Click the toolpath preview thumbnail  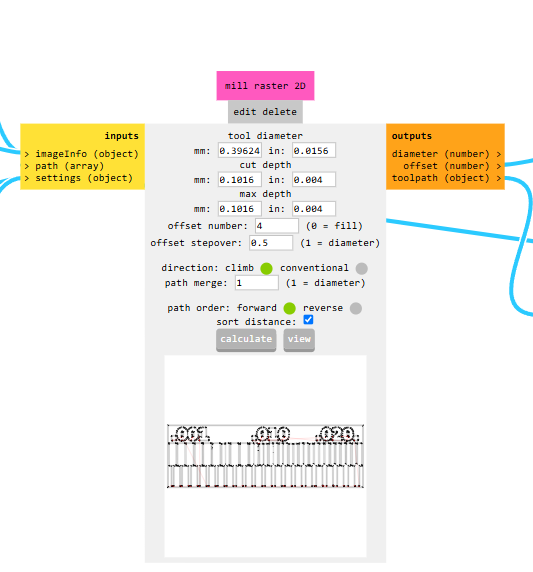pyautogui.click(x=265, y=456)
